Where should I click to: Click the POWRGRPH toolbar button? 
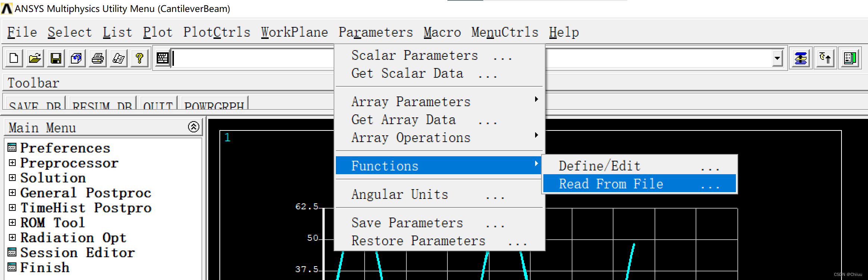[214, 104]
